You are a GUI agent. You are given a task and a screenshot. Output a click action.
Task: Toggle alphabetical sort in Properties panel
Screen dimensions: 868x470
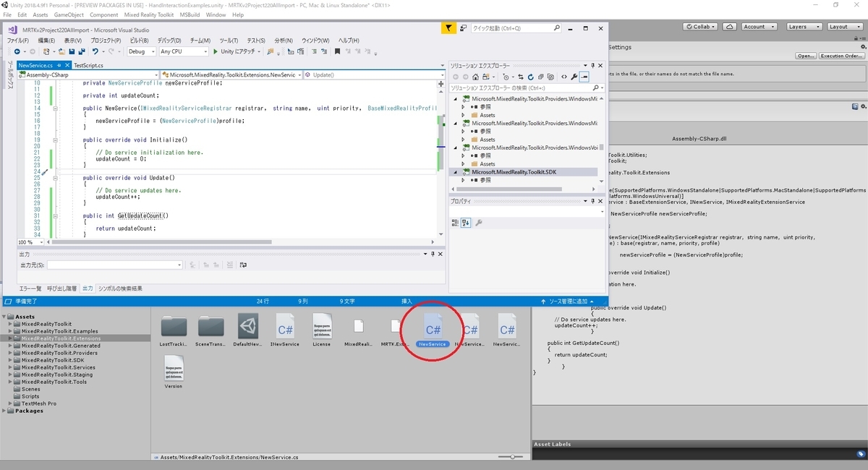(x=467, y=223)
